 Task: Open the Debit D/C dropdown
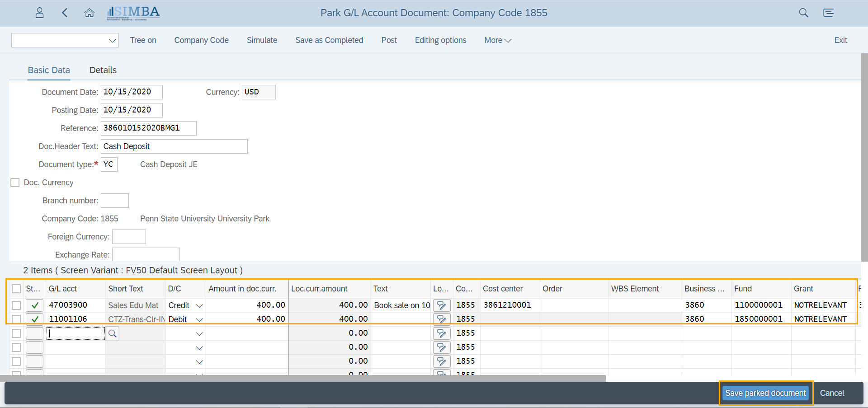coord(199,319)
